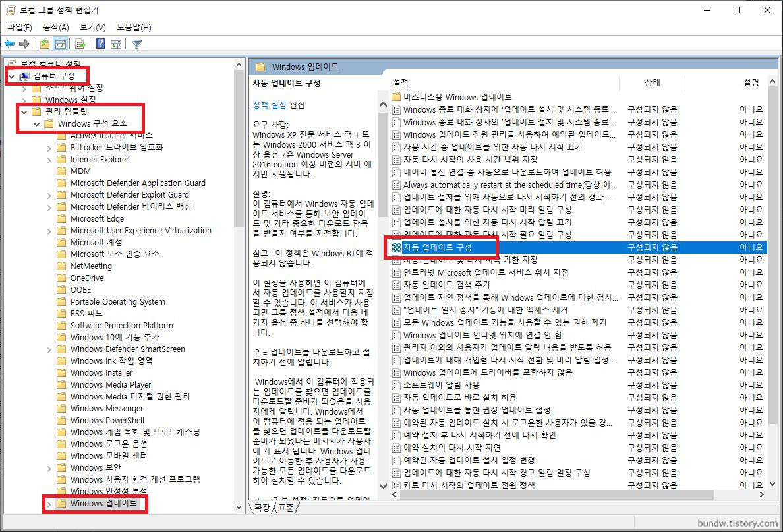Click the Filter funnel toolbar icon
783x532 pixels.
tap(136, 44)
